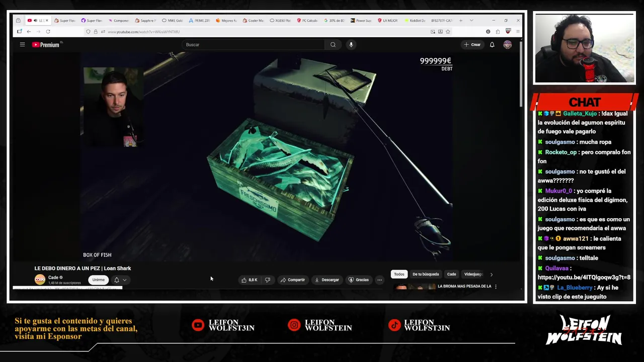The height and width of the screenshot is (362, 644).
Task: Switch to the Sapphire tab
Action: [x=146, y=21]
